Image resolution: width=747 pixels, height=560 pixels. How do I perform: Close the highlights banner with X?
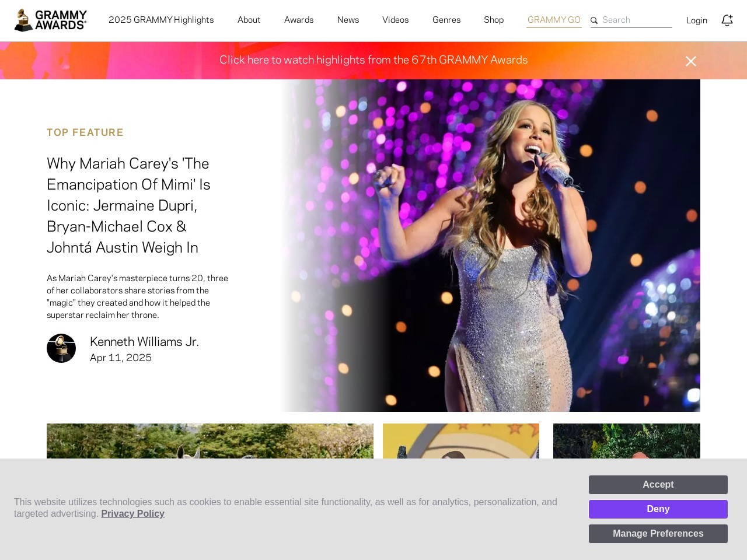pos(691,61)
